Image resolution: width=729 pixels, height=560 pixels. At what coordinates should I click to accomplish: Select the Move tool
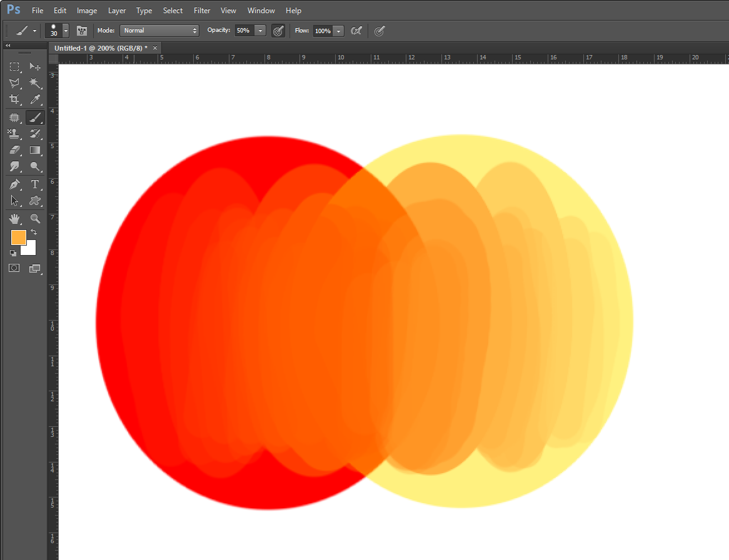point(35,67)
